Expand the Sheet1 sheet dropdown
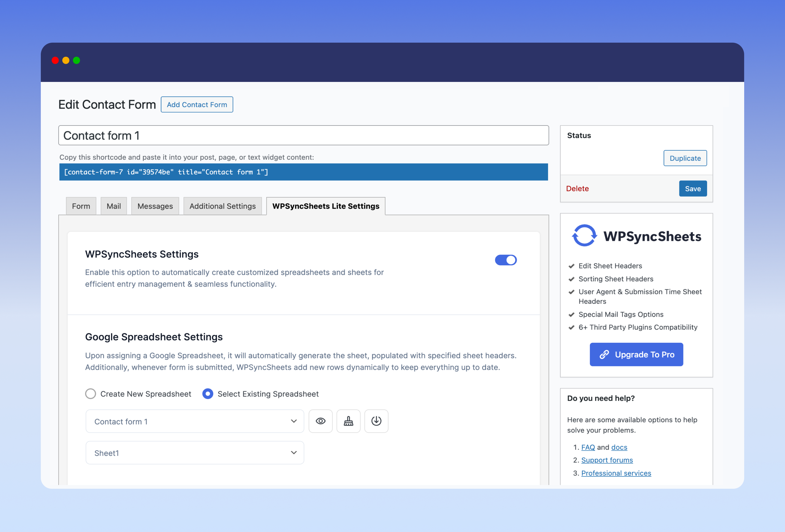Image resolution: width=785 pixels, height=532 pixels. (x=195, y=453)
